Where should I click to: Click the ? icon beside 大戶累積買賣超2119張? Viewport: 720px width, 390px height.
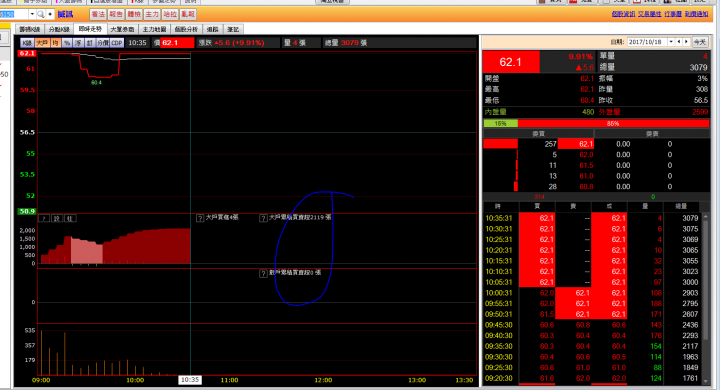click(x=263, y=218)
